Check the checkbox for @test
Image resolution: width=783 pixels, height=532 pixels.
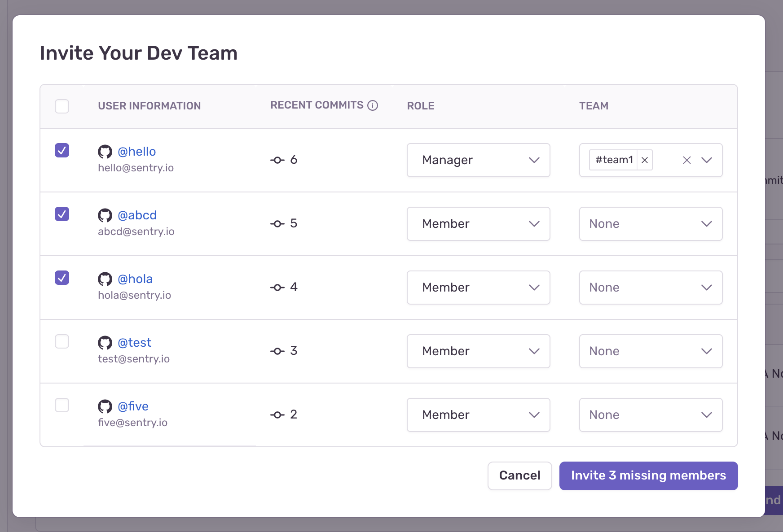[62, 341]
